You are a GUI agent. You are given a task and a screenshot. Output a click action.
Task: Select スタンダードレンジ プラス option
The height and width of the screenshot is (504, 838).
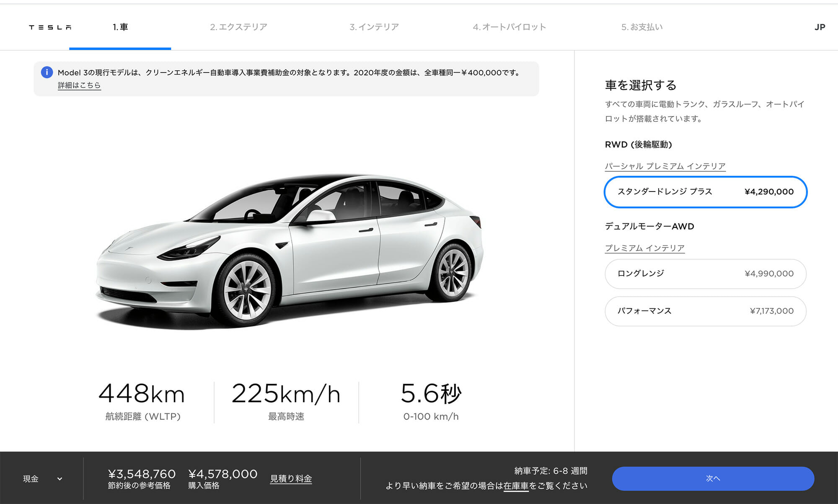(x=706, y=192)
